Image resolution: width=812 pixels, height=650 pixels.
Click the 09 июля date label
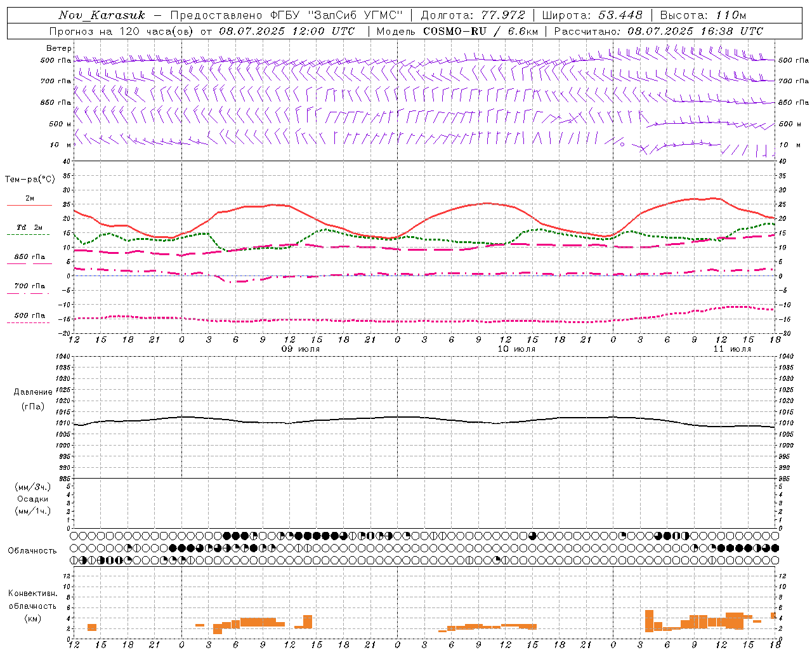[301, 349]
